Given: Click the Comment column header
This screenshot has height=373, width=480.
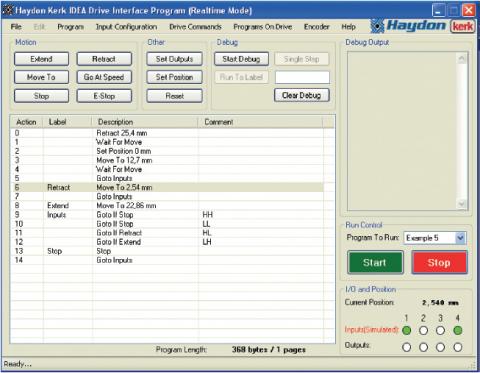Looking at the screenshot, I should [260, 122].
